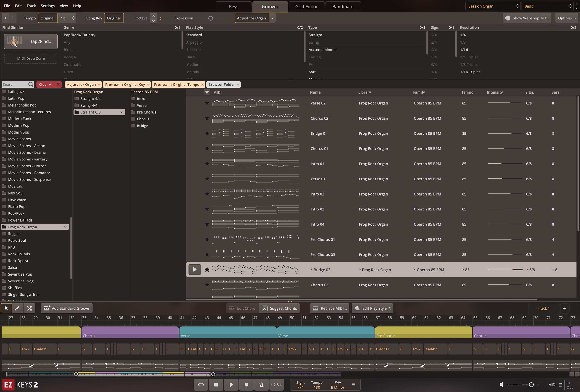Click the Clear All filters button
This screenshot has height=392, width=580.
[x=49, y=84]
